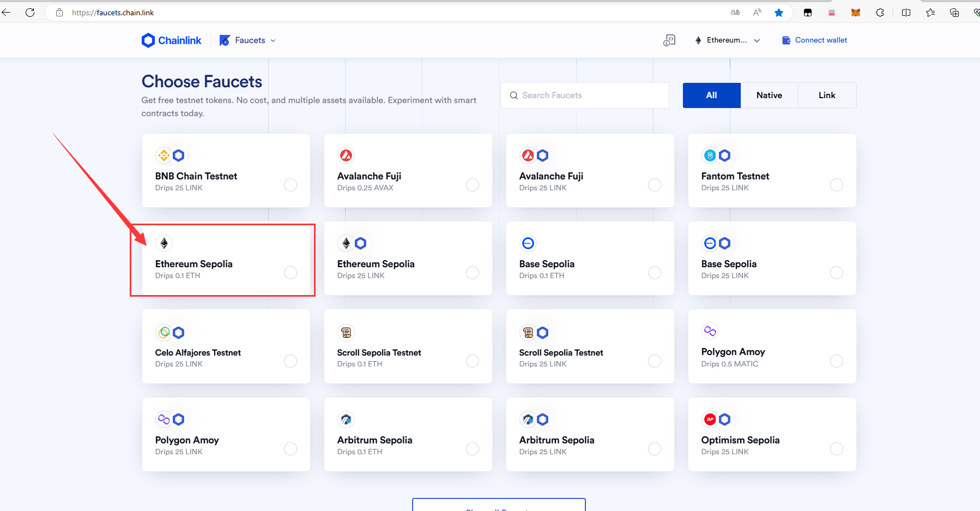Click the Arbitrum Sepolia 25 LINK card title
The image size is (980, 511).
click(x=556, y=440)
